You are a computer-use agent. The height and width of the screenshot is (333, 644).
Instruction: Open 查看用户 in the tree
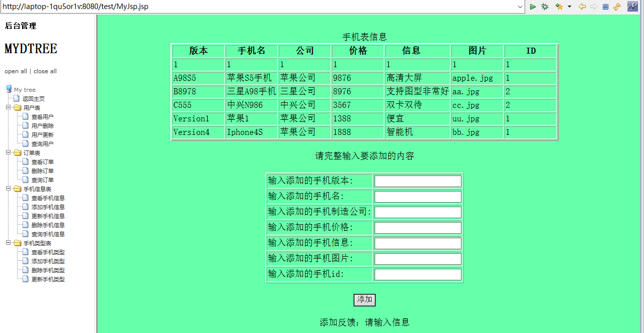pos(43,117)
